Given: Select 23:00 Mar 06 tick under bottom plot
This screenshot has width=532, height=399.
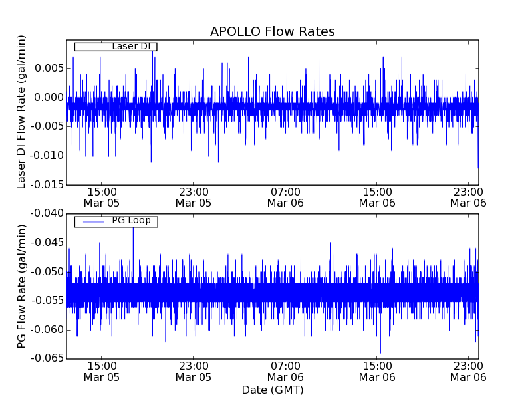Looking at the screenshot, I should (x=469, y=371).
